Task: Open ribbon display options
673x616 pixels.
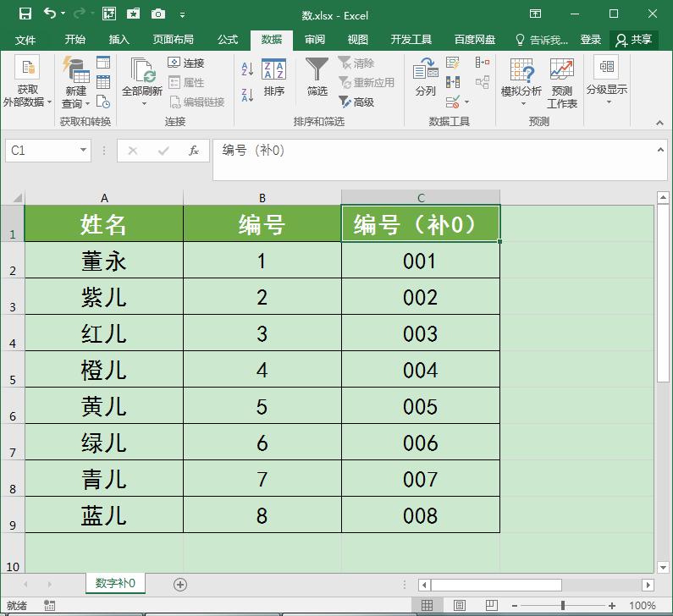Action: pos(535,14)
